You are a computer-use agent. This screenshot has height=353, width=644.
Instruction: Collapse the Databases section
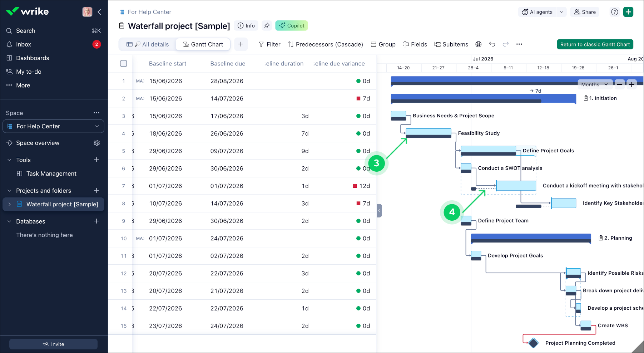pos(9,221)
